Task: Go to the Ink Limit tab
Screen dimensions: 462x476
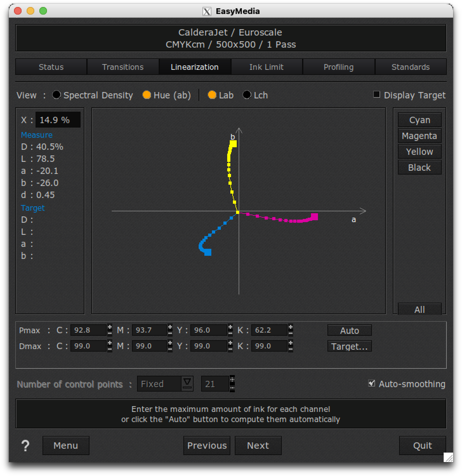Action: point(267,67)
